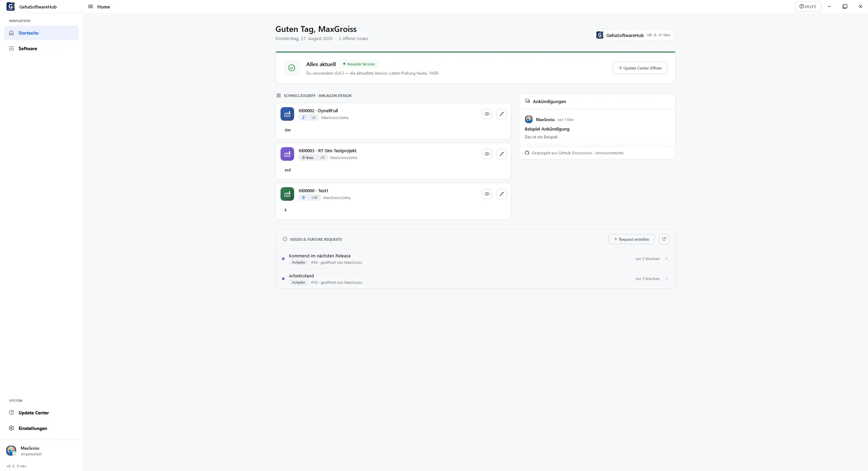This screenshot has width=868, height=471.
Task: View project 1000002 DynellFull with eye icon
Action: (x=487, y=114)
